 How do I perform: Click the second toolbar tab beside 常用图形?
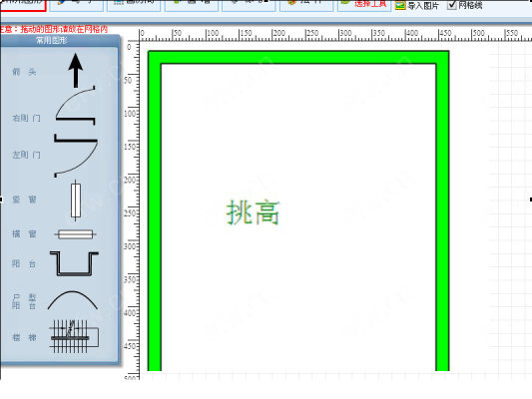point(76,5)
